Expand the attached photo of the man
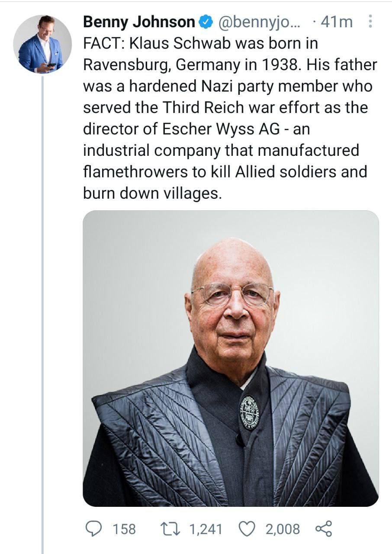This screenshot has width=392, height=554. (x=230, y=358)
